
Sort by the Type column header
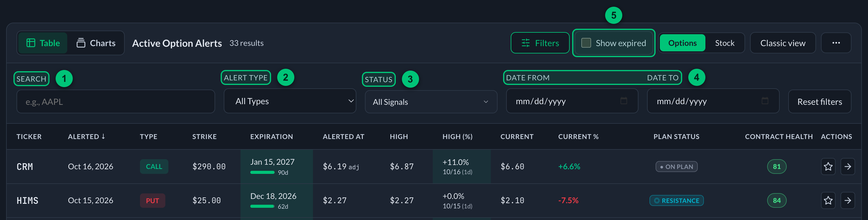148,136
